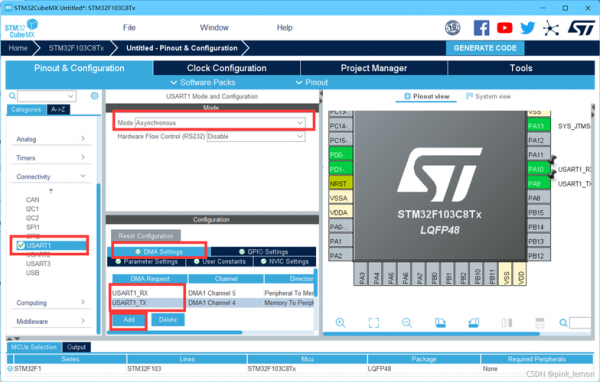Fit the chip to the view

pyautogui.click(x=374, y=323)
